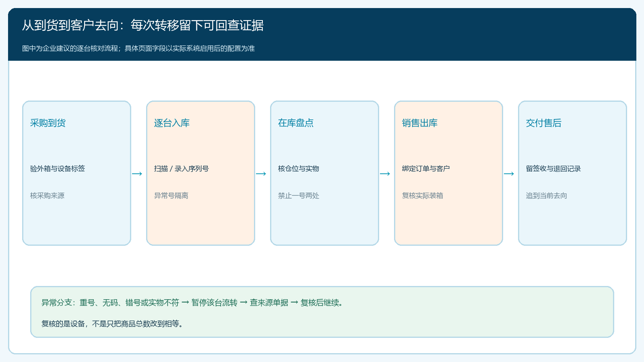Viewport: 644px width, 362px height.
Task: Click the text "复核实际装箱"
Action: [423, 195]
